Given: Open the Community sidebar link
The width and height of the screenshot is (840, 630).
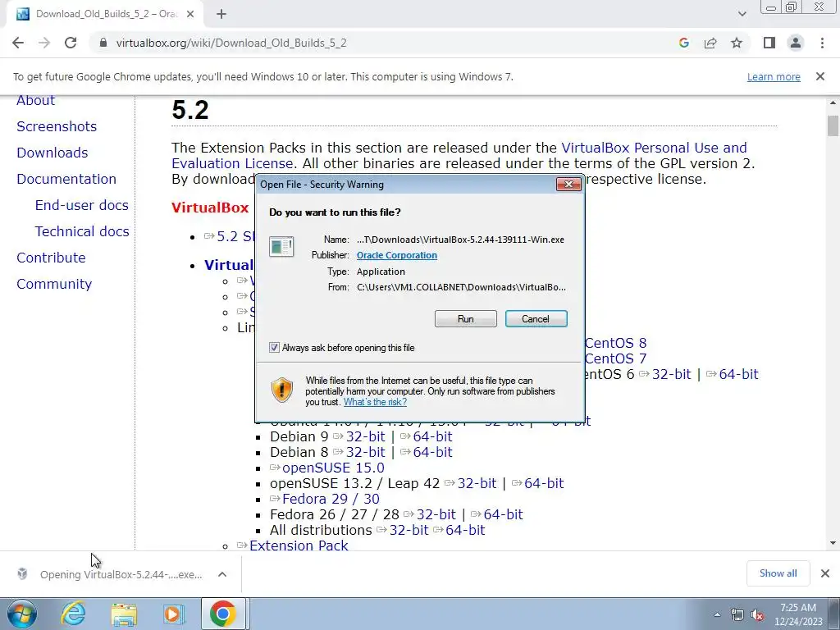Looking at the screenshot, I should [54, 284].
